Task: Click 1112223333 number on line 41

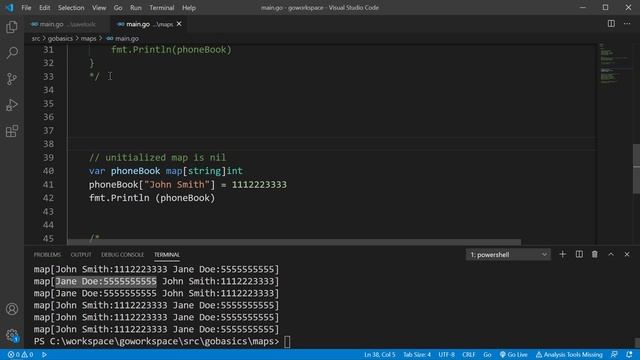Action: (259, 184)
